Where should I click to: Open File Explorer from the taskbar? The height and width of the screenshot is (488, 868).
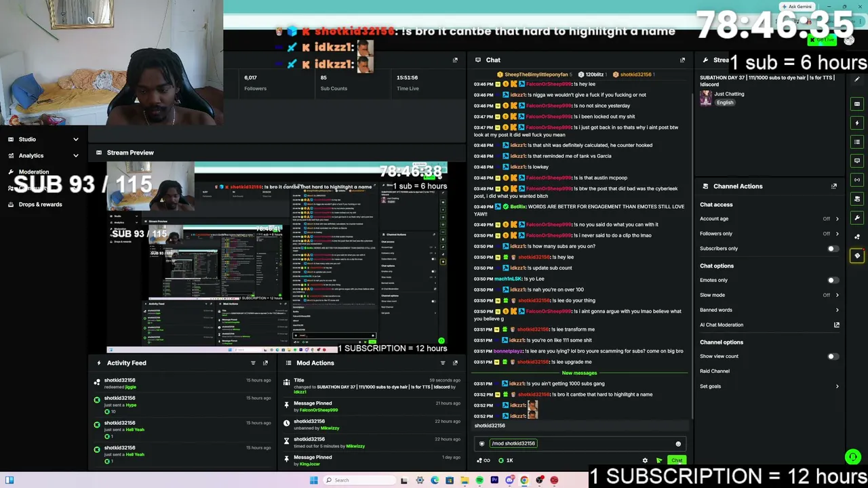tap(465, 481)
